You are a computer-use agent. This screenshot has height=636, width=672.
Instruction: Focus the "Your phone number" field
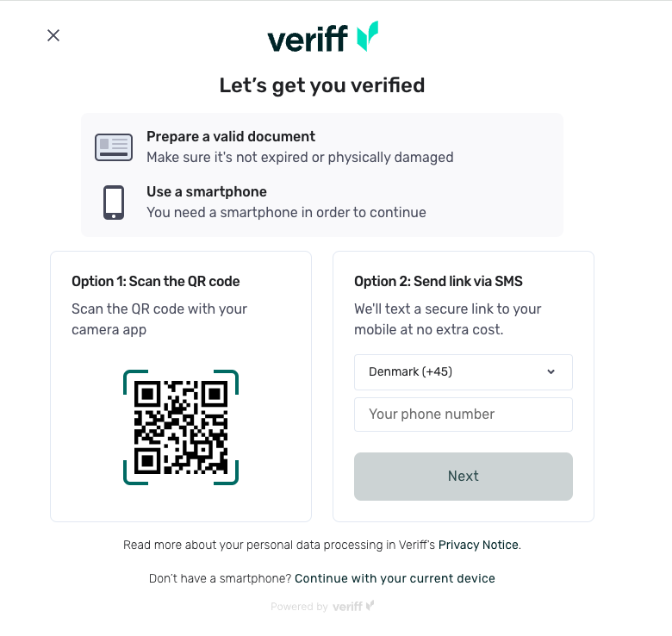(x=463, y=415)
